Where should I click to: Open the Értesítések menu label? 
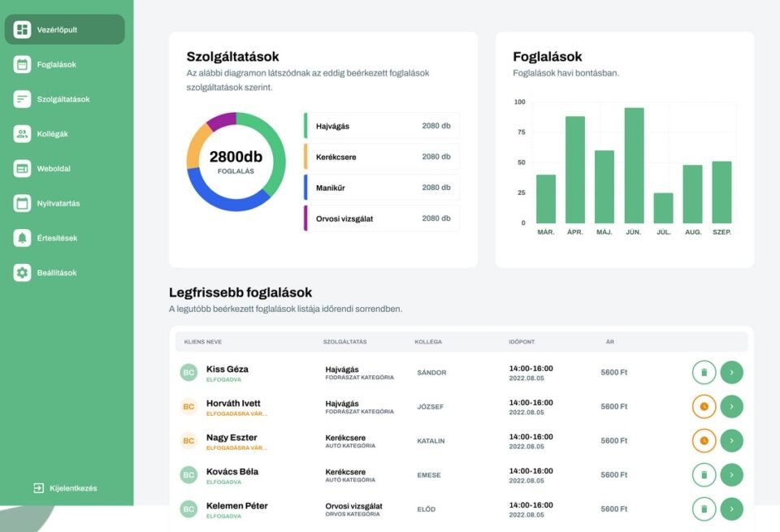click(57, 238)
